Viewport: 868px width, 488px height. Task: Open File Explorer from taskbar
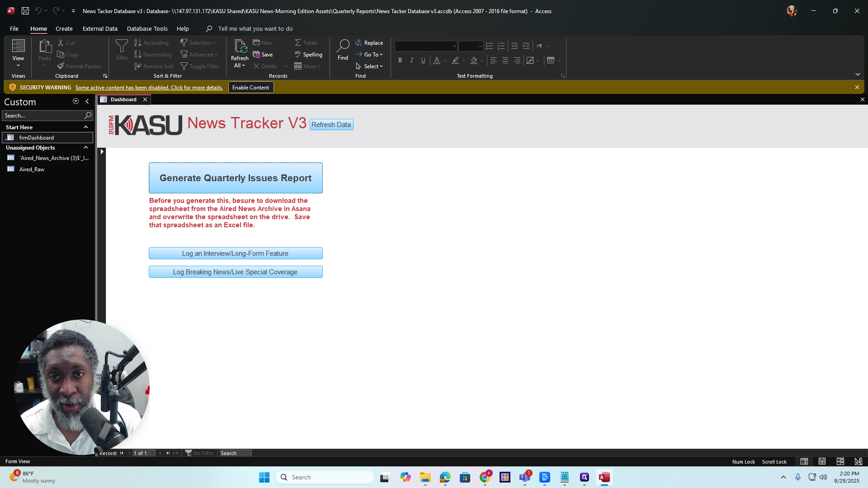click(x=425, y=477)
